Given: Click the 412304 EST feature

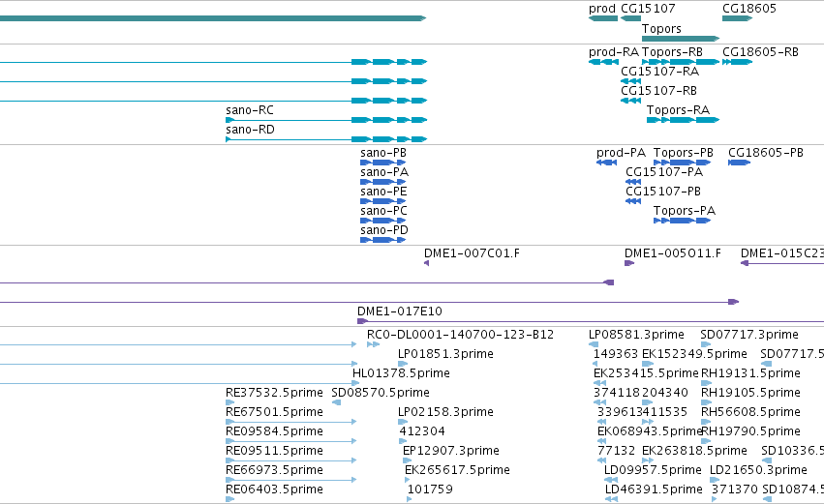Looking at the screenshot, I should tap(403, 441).
